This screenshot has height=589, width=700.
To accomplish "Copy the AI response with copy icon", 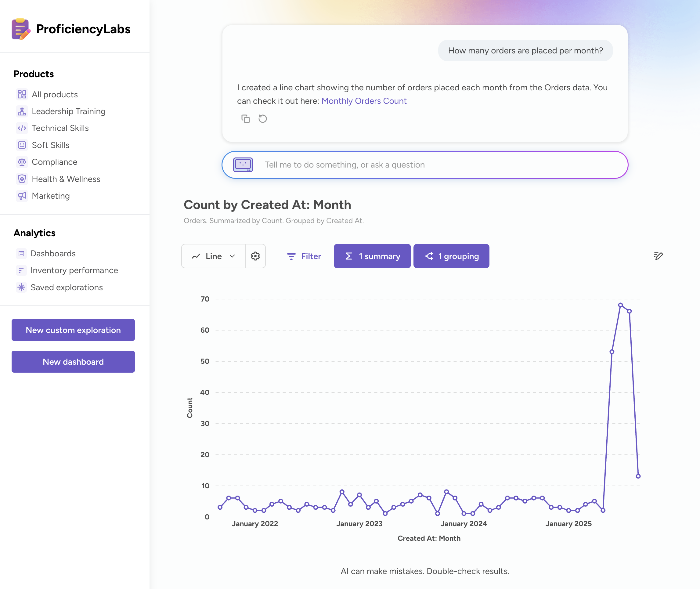I will [245, 118].
